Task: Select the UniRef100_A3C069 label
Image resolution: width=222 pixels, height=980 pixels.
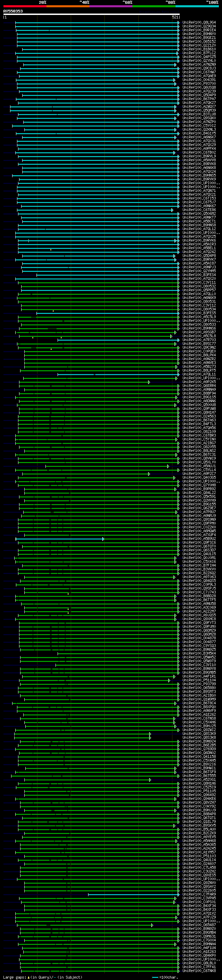Action: click(199, 607)
